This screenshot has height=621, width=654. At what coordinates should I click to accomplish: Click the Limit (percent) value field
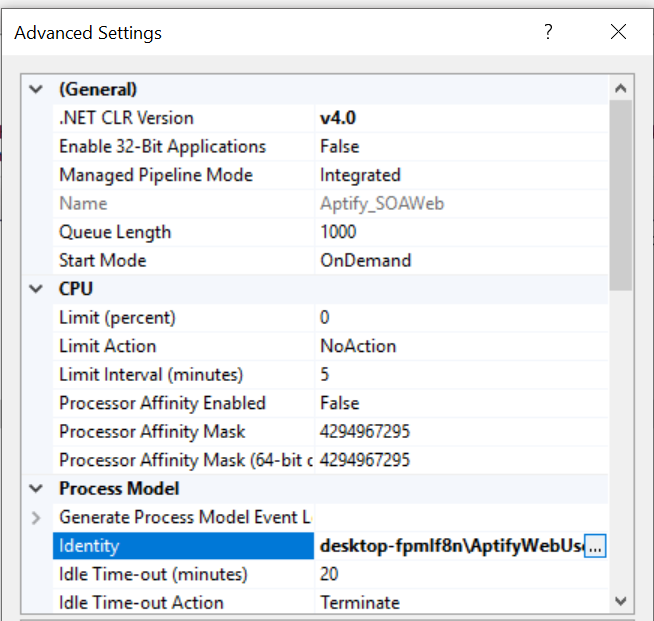pos(326,318)
